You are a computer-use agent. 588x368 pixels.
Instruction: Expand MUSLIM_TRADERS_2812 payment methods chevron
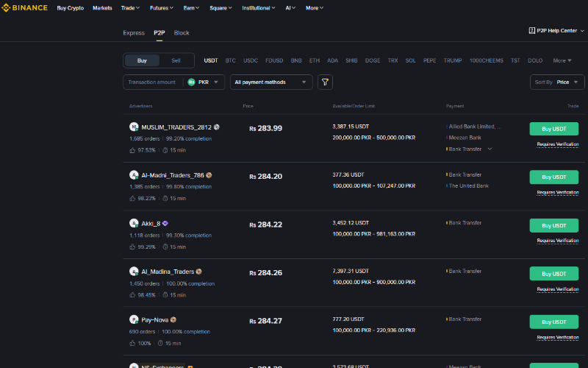[x=490, y=149]
